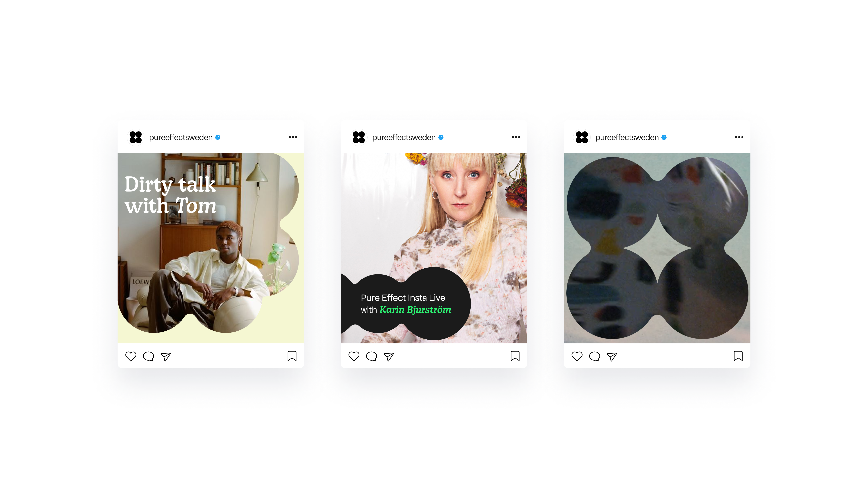Open the Pure Effect Insta Live image
Screen dimensions: 868x488
(434, 248)
